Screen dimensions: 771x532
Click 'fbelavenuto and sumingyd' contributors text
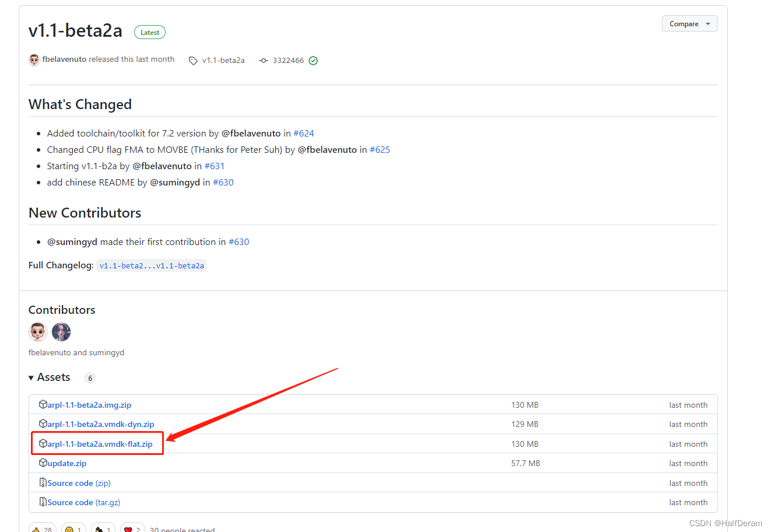tap(76, 352)
